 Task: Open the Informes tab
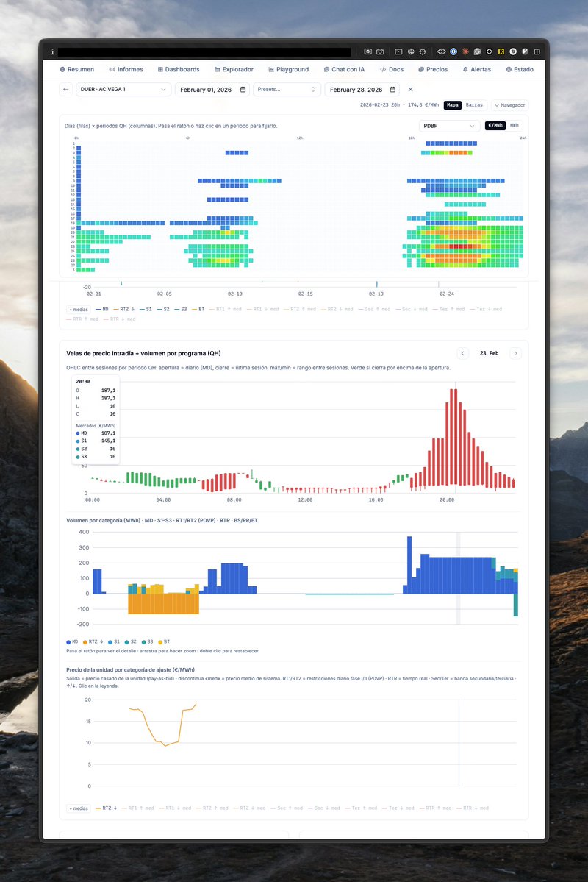tap(126, 70)
